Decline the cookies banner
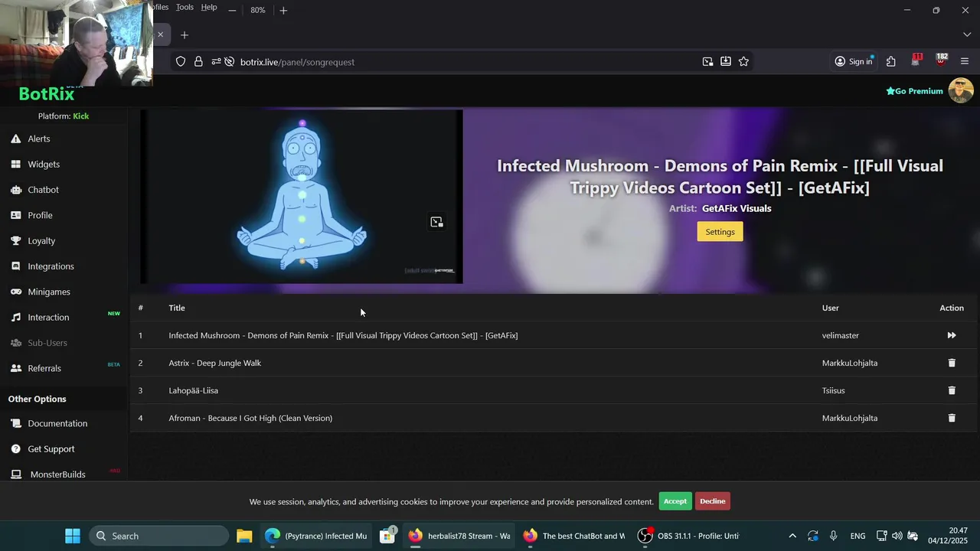 click(712, 501)
